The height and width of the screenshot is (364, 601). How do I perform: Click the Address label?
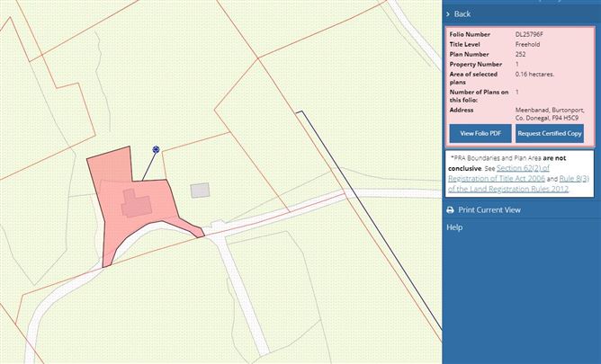[x=462, y=111]
